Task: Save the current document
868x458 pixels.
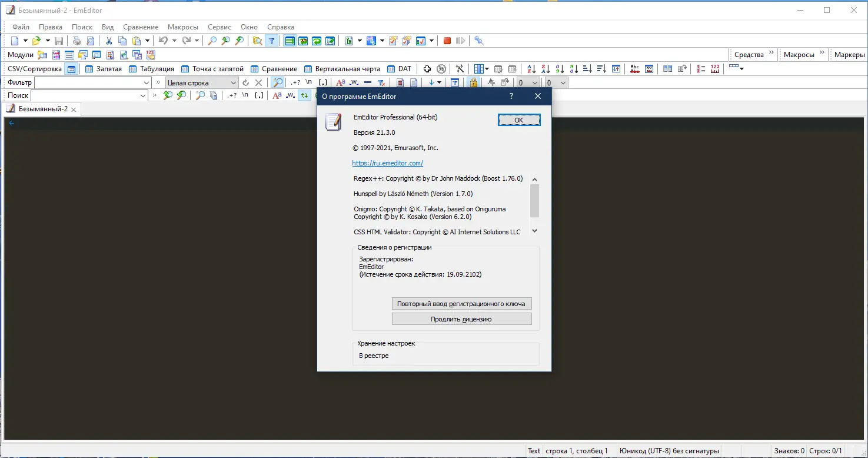Action: click(x=59, y=40)
